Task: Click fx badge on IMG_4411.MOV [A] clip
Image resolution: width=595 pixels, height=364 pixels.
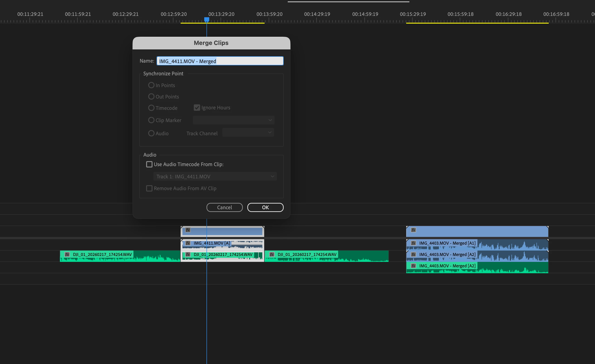Action: click(188, 243)
